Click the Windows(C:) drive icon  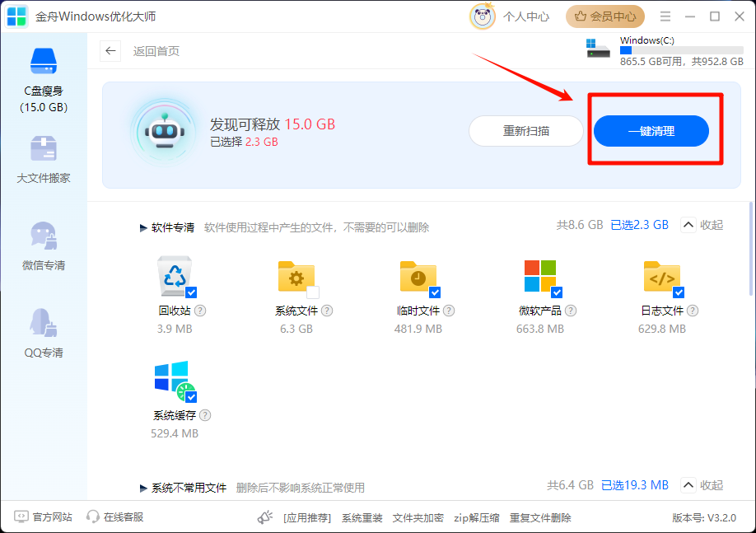coord(598,49)
